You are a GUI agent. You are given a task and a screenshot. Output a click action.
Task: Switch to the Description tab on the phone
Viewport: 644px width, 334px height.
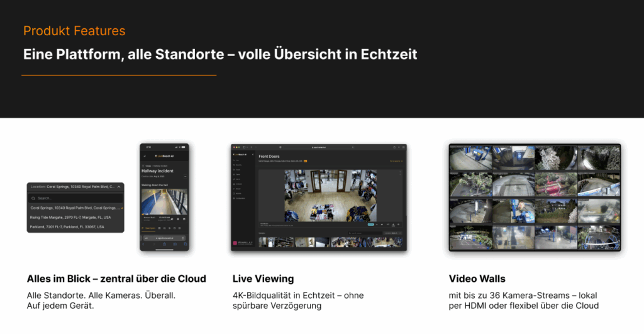coord(148,228)
